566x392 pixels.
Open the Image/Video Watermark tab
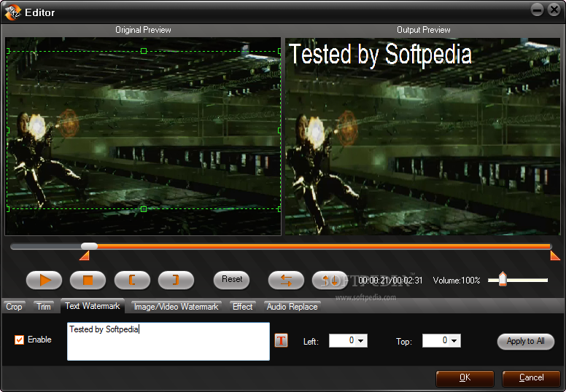pyautogui.click(x=177, y=307)
